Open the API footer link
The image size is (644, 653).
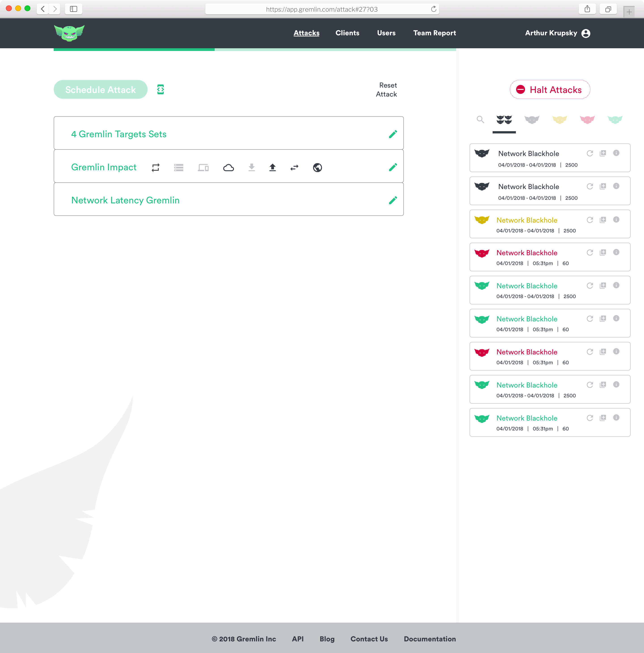tap(298, 639)
